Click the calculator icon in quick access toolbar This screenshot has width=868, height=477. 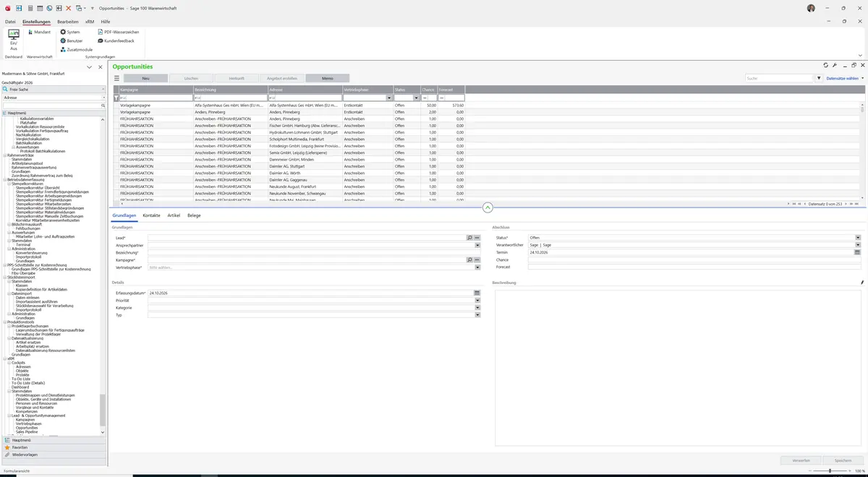point(30,8)
